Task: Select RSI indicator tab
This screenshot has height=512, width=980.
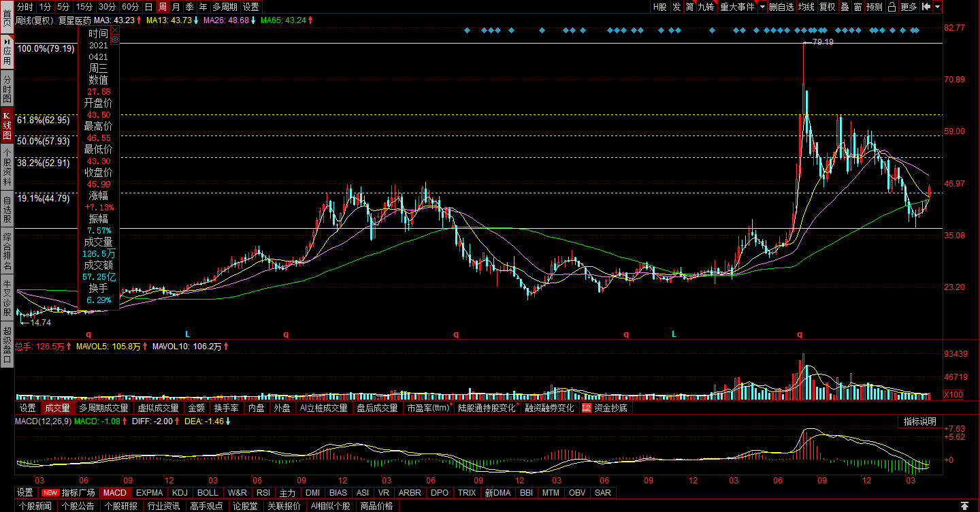Action: coord(263,492)
